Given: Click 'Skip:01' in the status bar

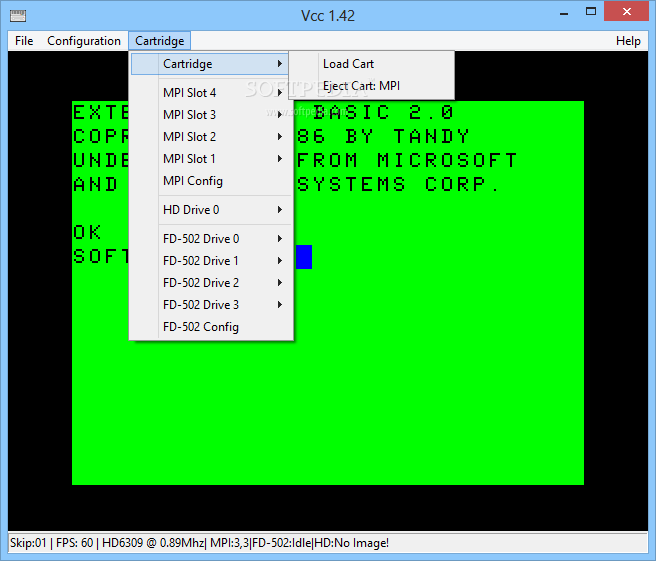Looking at the screenshot, I should tap(28, 543).
